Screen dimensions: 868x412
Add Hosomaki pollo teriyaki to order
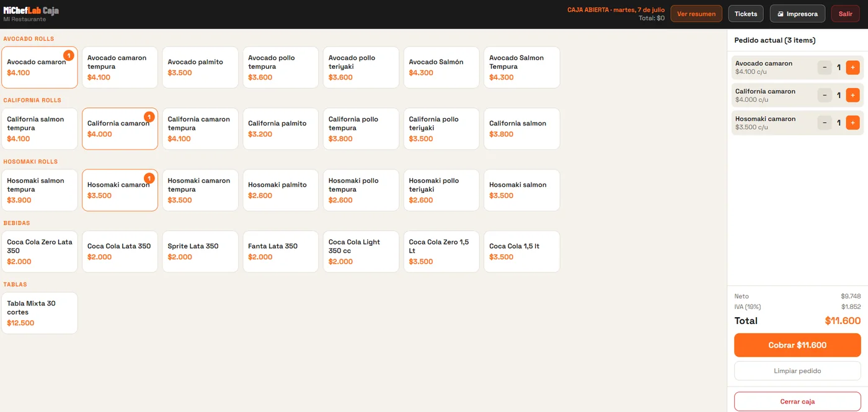[x=441, y=190]
